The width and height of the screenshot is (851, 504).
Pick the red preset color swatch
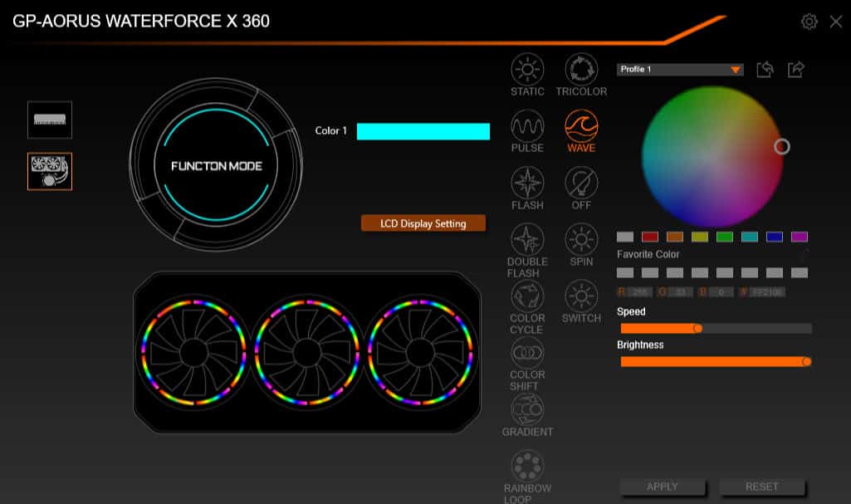(650, 237)
